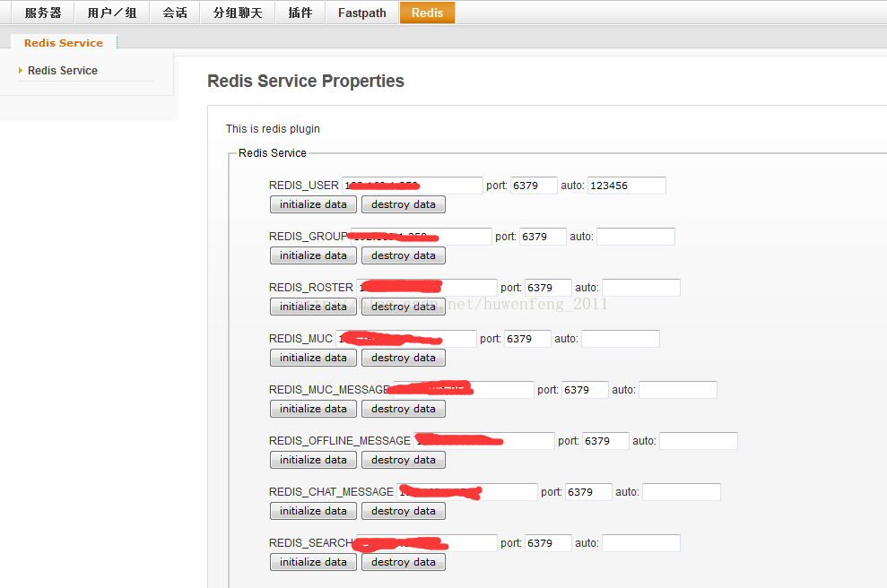Focus the REDIS_OFFLINE_MESSAGE auto field
This screenshot has height=588, width=887.
699,441
